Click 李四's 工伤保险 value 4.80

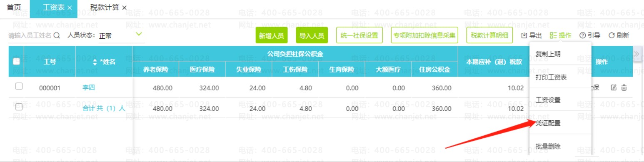[x=306, y=88]
